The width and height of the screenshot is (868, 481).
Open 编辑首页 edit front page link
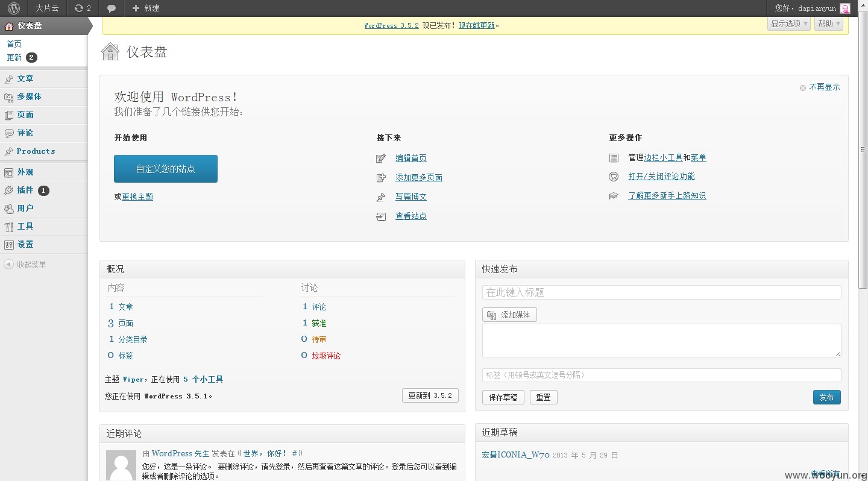coord(411,158)
